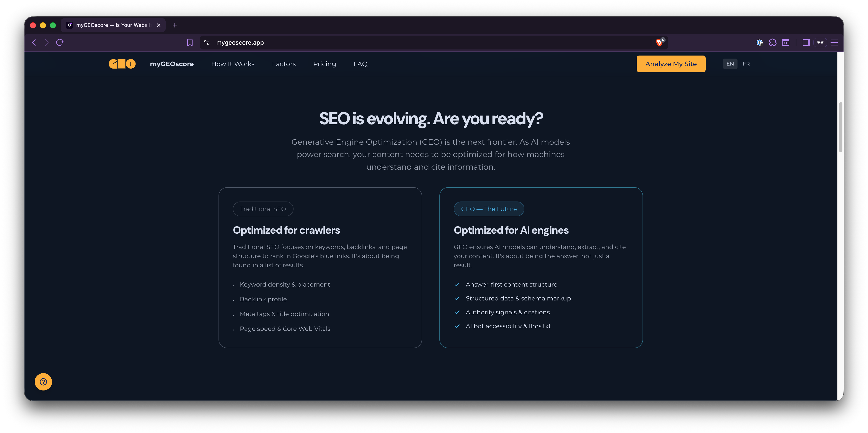
Task: Open the browser extensions puzzle icon
Action: (x=773, y=43)
